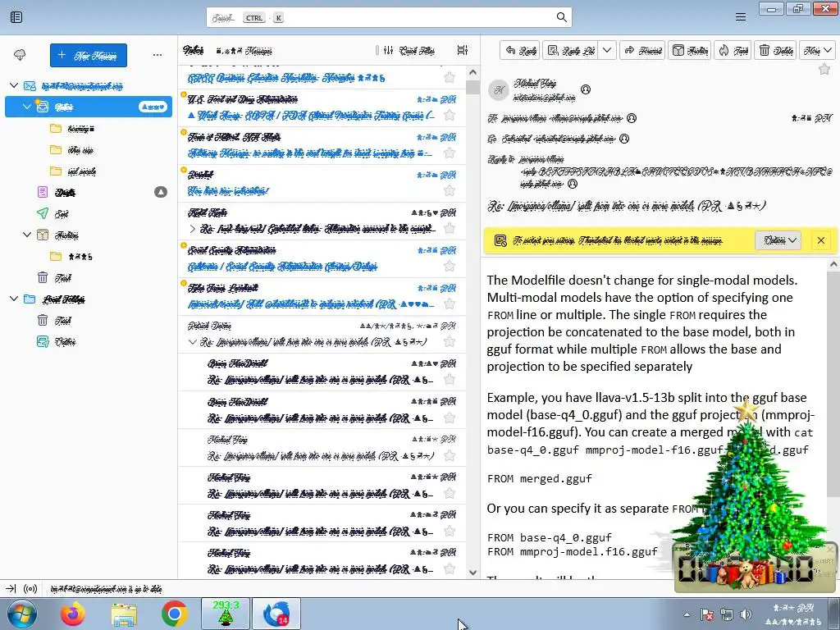Star the Social Security Administration message
Image resolution: width=840 pixels, height=630 pixels.
(x=450, y=267)
